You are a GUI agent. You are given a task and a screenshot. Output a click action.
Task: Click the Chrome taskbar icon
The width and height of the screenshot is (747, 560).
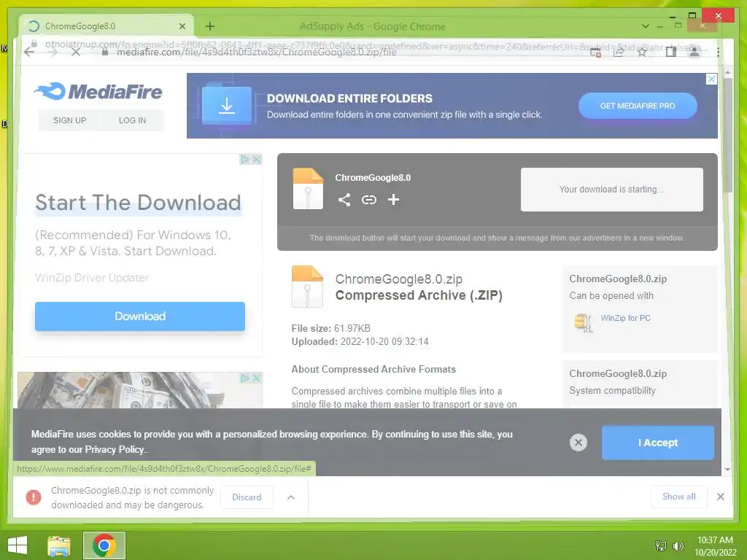tap(104, 545)
